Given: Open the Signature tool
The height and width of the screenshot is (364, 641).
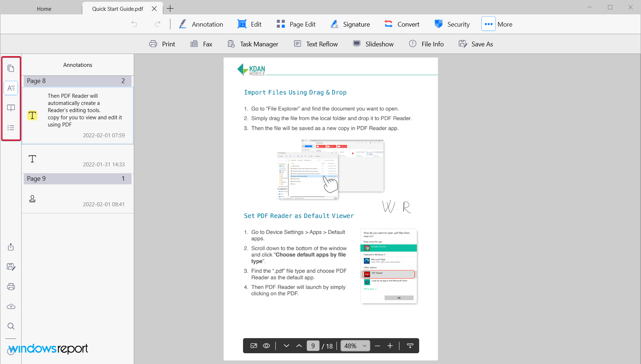Looking at the screenshot, I should click(x=350, y=24).
